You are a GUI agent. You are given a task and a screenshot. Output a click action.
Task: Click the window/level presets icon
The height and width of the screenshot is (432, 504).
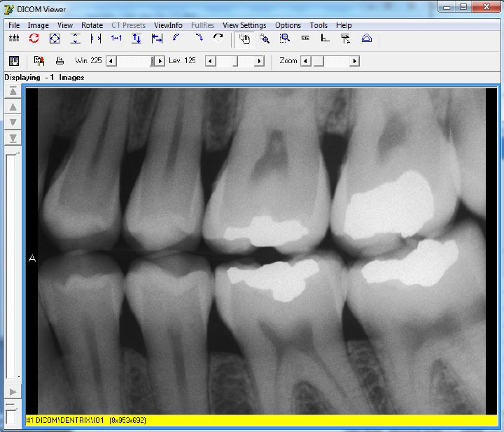[14, 39]
